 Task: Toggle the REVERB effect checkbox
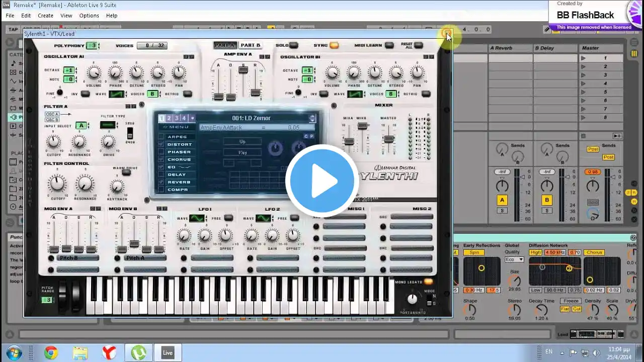[x=162, y=182]
